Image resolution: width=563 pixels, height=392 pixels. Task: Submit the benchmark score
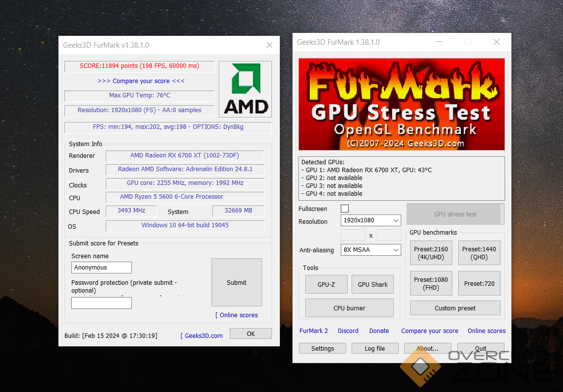pyautogui.click(x=237, y=282)
